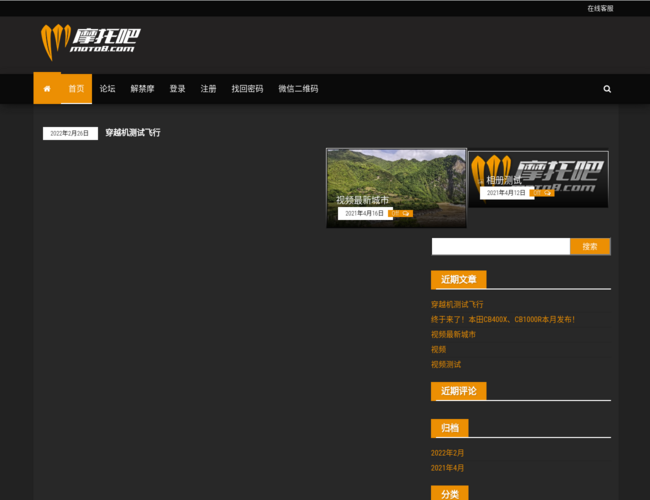Open the search magnifier icon in navbar

[607, 89]
